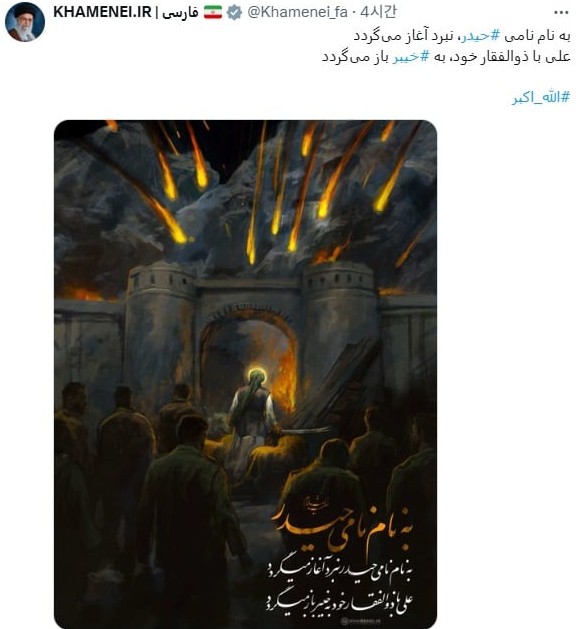
Task: Open the KHAMENEI.IR profile avatar picture
Action: (25, 22)
